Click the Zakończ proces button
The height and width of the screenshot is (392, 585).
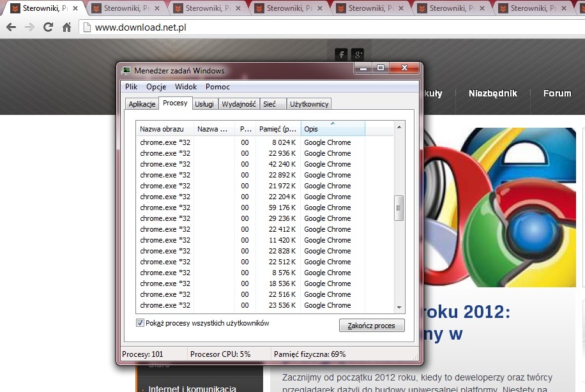click(372, 325)
